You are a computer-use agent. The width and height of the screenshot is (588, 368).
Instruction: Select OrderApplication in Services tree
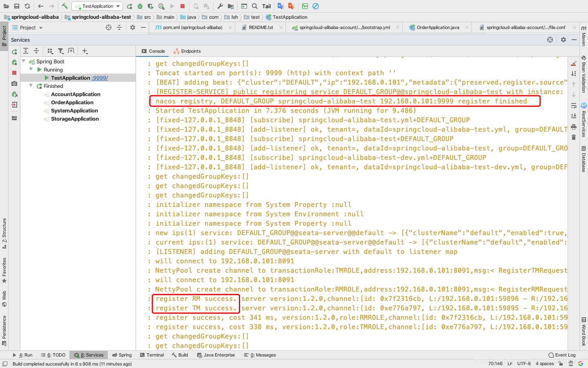[72, 102]
